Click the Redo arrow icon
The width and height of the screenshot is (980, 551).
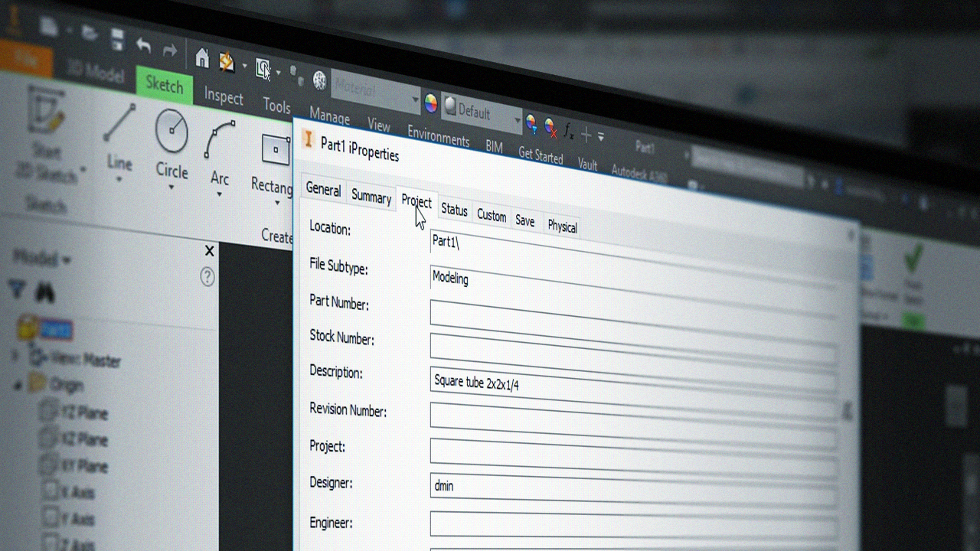[170, 51]
